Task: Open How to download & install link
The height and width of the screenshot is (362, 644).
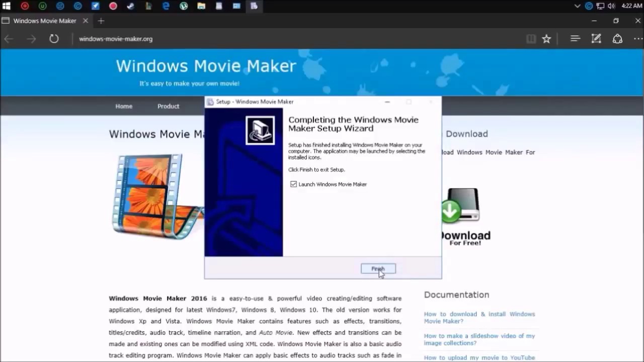Action: tap(479, 317)
